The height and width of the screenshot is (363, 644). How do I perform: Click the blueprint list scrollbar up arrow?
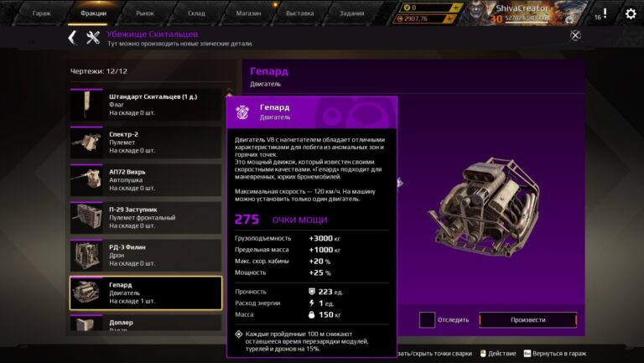[x=229, y=89]
